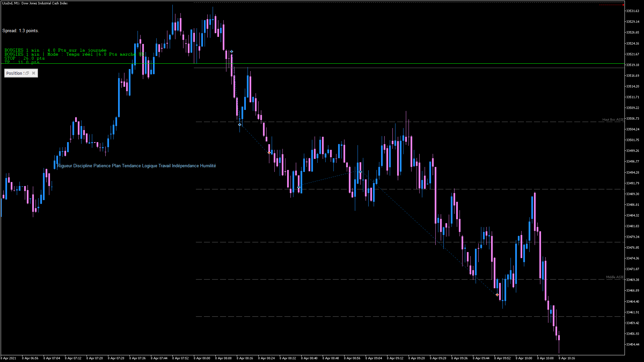Click the 8 Apr 09:04 time label
The image size is (644, 362).
point(374,358)
